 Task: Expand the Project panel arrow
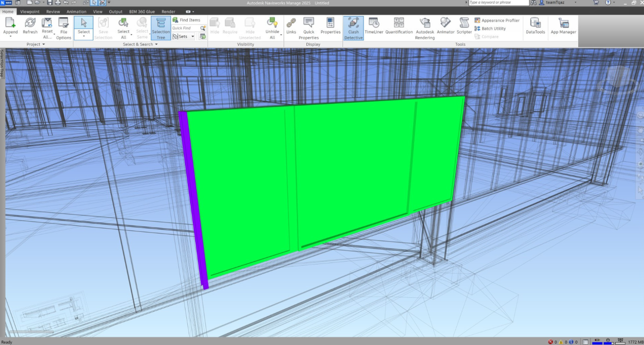43,45
